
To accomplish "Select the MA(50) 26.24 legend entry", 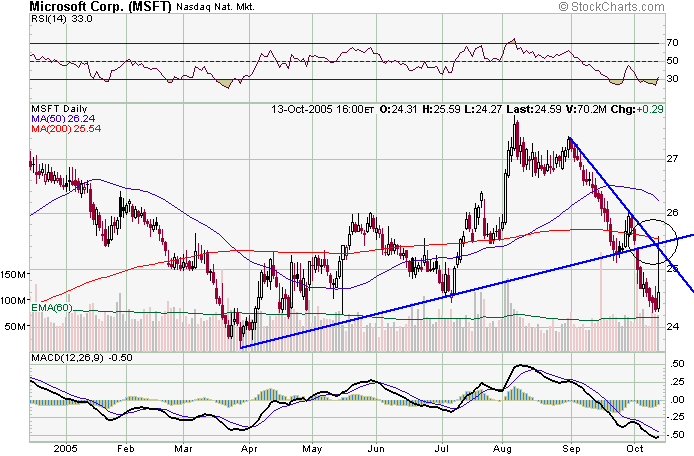I will point(63,119).
